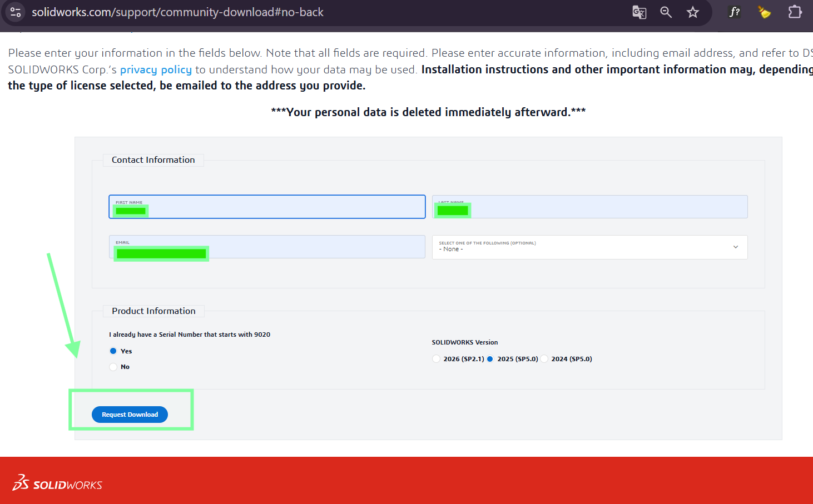Click the Request Download button
The height and width of the screenshot is (504, 813).
click(x=130, y=415)
